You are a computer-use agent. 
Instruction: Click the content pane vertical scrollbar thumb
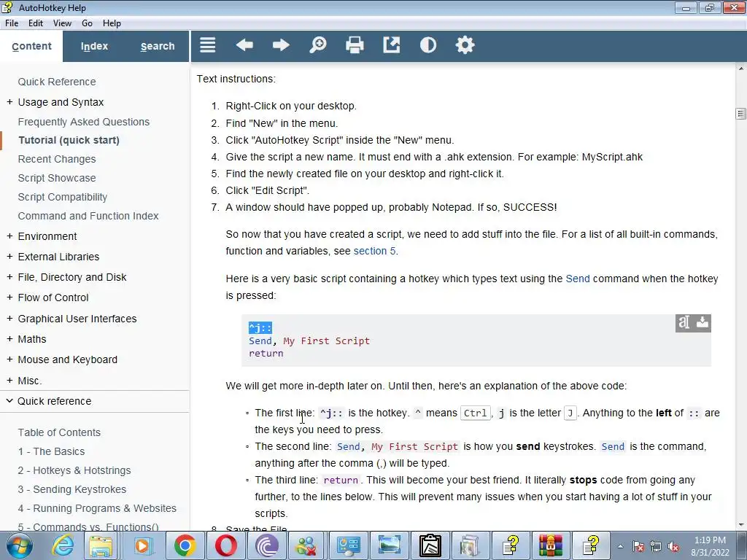pos(740,114)
